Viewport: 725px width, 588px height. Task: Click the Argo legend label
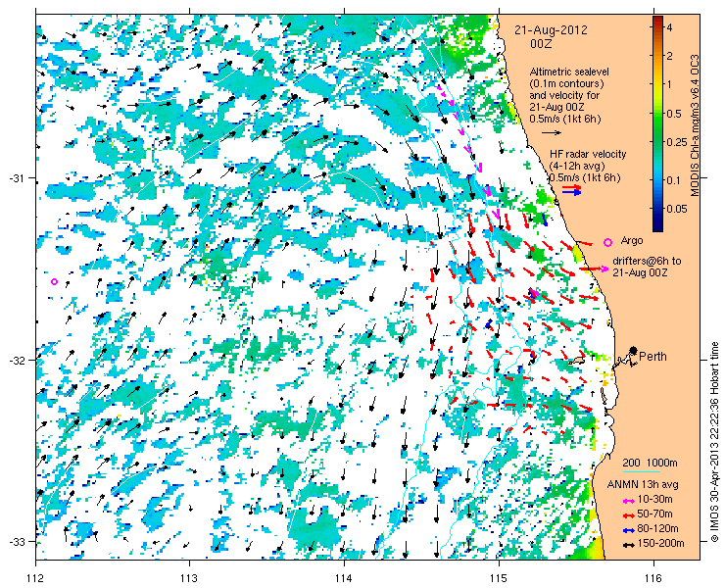(632, 240)
